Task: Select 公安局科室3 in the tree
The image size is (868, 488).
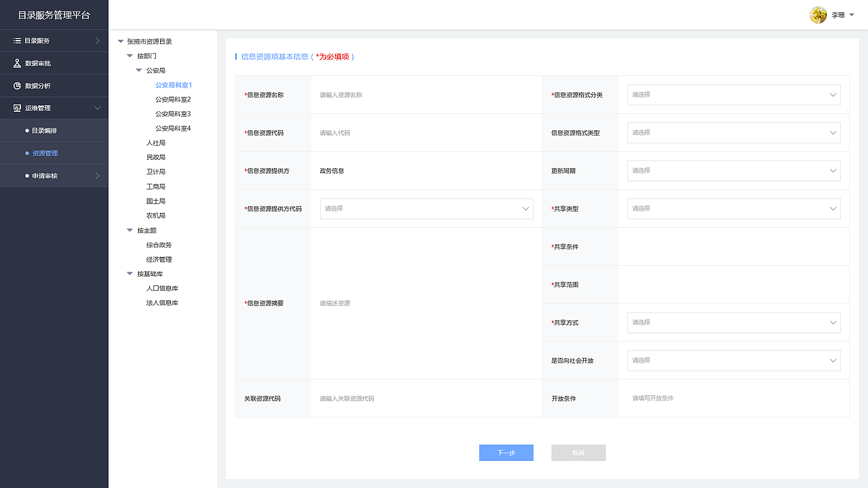Action: (x=173, y=114)
